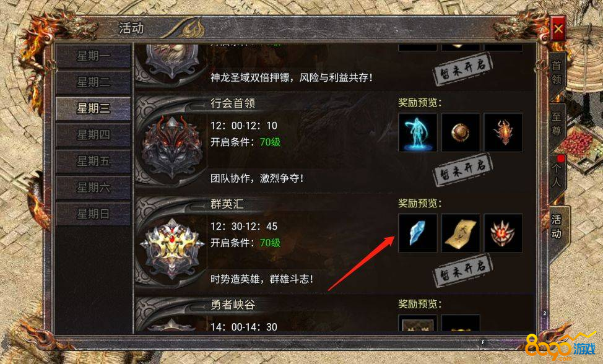Open the 群英汇 golden crest emblem
This screenshot has width=603, height=364.
[x=172, y=247]
